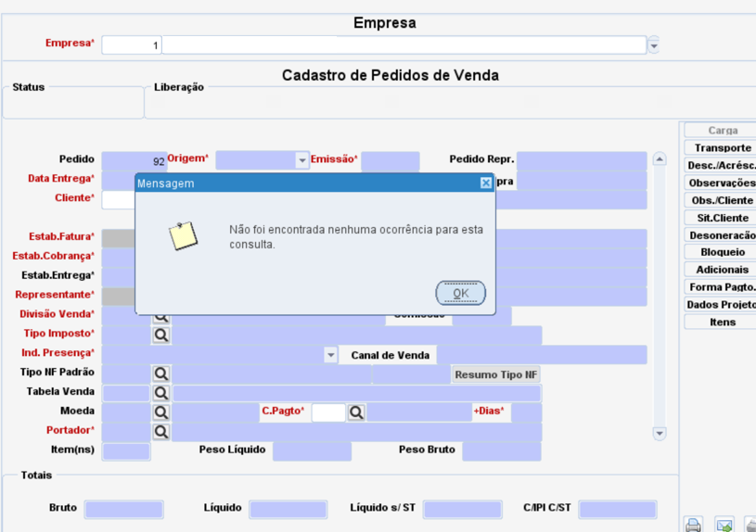The width and height of the screenshot is (756, 532).
Task: Click the Pedido Repr. field
Action: pos(582,161)
